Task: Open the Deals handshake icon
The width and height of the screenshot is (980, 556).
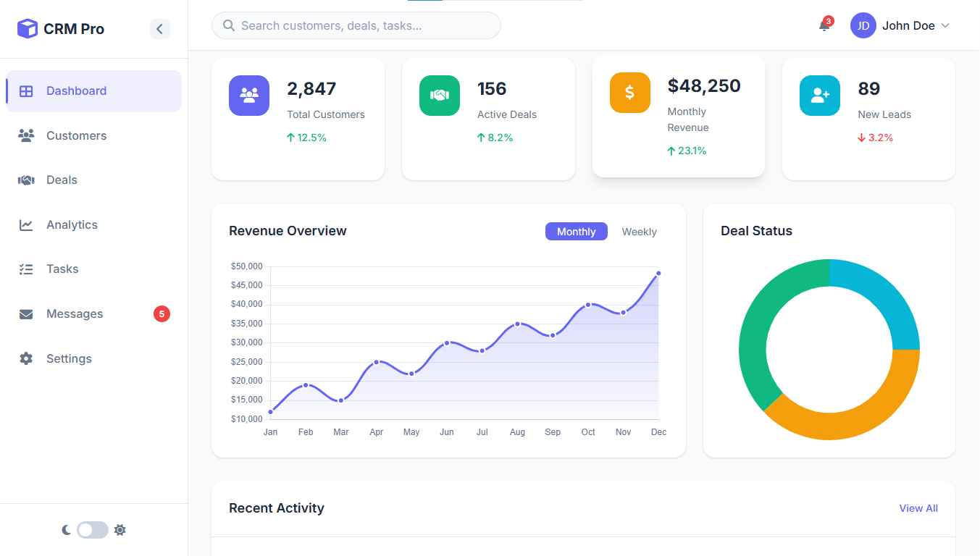Action: click(x=26, y=180)
